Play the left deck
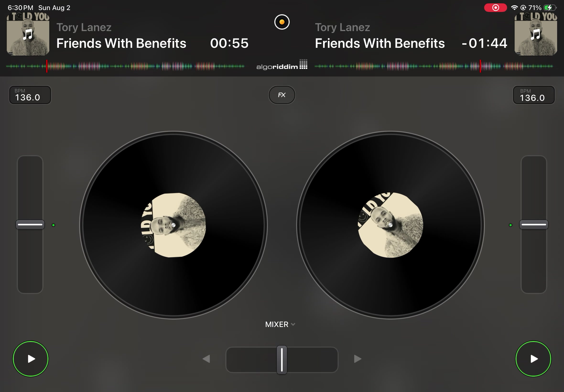The height and width of the screenshot is (392, 564). tap(31, 359)
